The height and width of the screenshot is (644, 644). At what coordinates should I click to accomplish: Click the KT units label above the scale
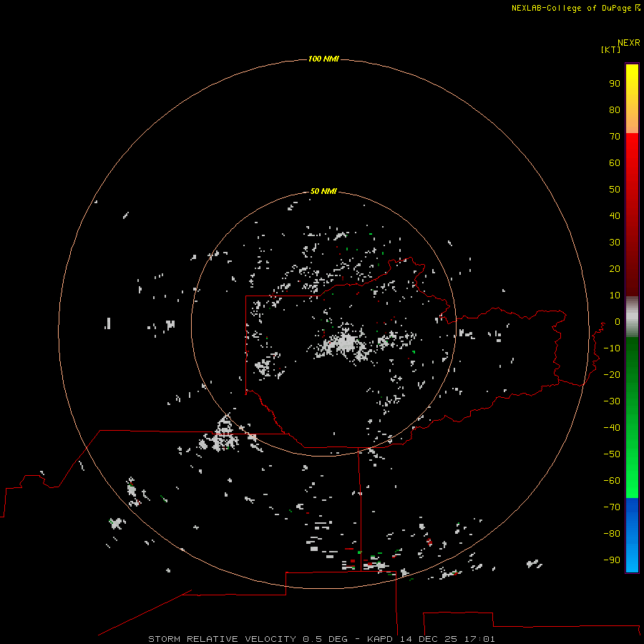[x=610, y=49]
